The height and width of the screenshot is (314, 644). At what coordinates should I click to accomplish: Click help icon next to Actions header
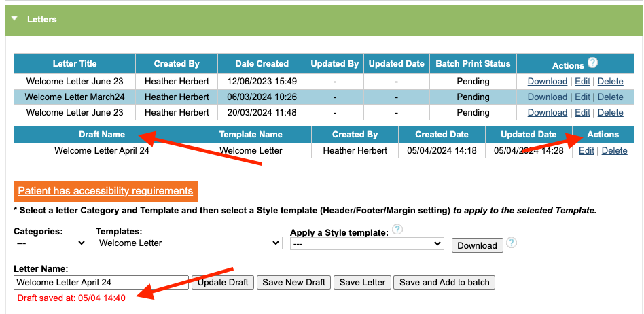coord(592,63)
